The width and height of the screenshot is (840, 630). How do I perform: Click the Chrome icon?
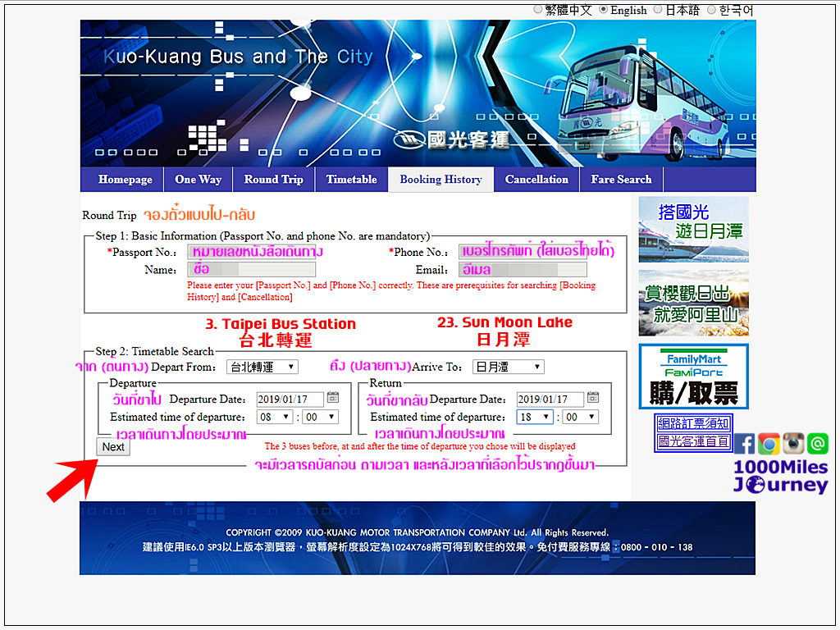pos(769,444)
